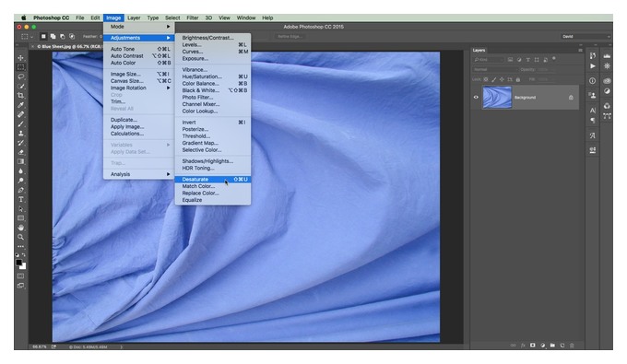Choose Black & White adjustment
The image size is (627, 364).
[213, 90]
